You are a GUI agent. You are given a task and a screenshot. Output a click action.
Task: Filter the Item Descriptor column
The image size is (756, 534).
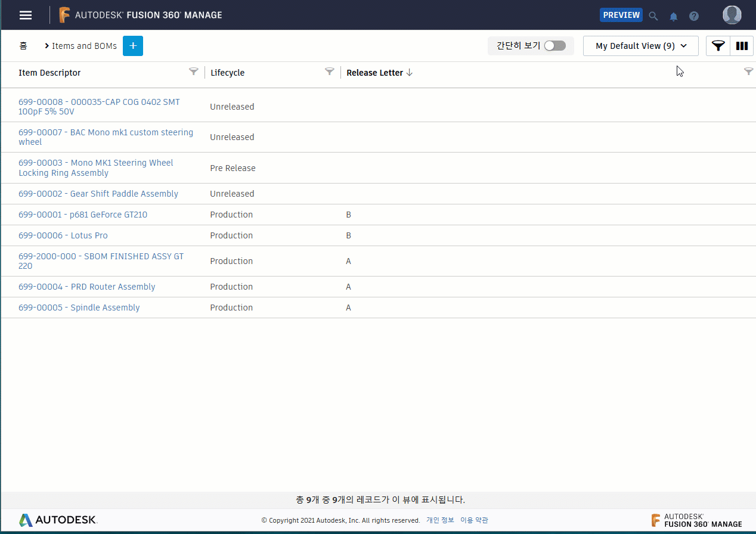coord(193,72)
